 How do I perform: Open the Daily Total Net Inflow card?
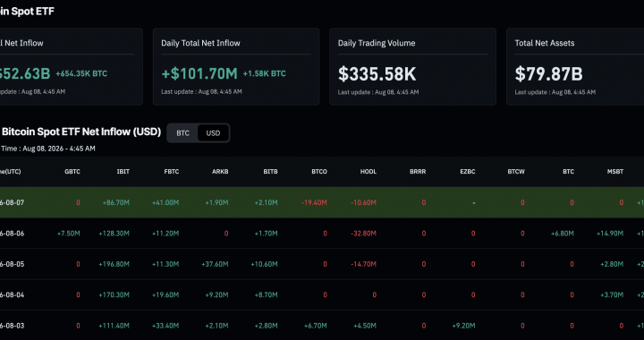point(236,66)
